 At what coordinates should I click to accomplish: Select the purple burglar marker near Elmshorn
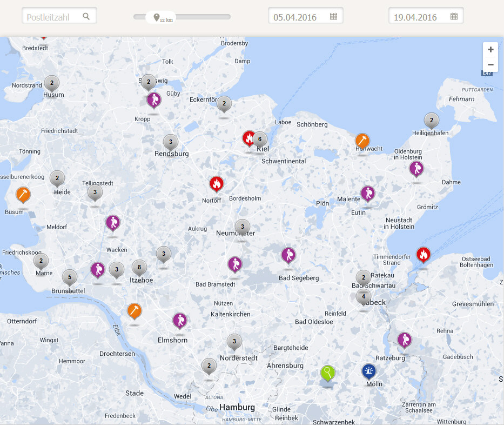tap(180, 320)
